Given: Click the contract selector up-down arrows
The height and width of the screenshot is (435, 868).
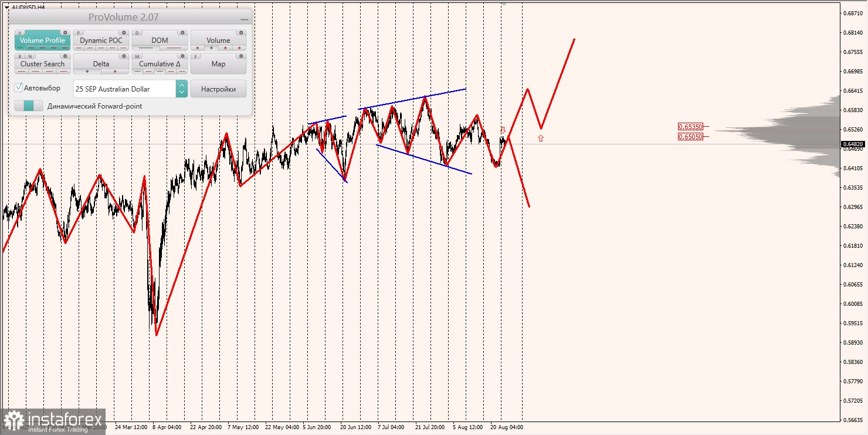Looking at the screenshot, I should pos(182,89).
